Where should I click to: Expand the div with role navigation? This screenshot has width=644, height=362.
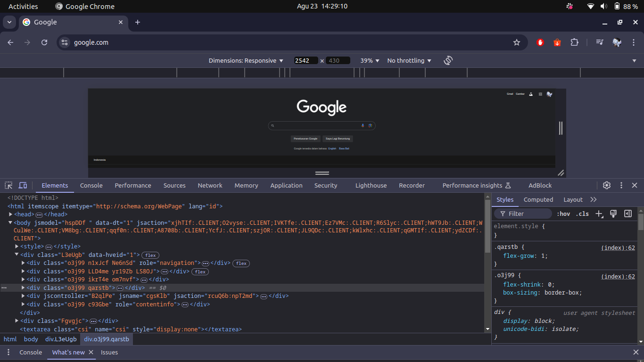coord(24,263)
